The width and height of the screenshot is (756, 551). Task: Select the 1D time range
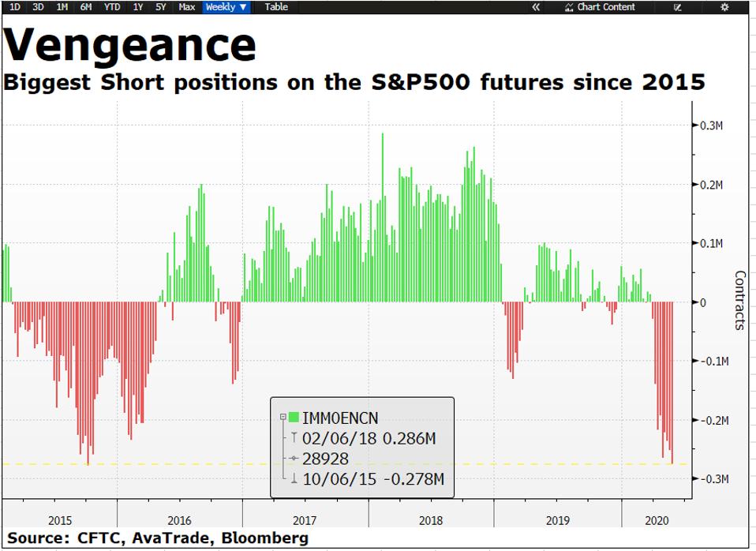tap(15, 7)
